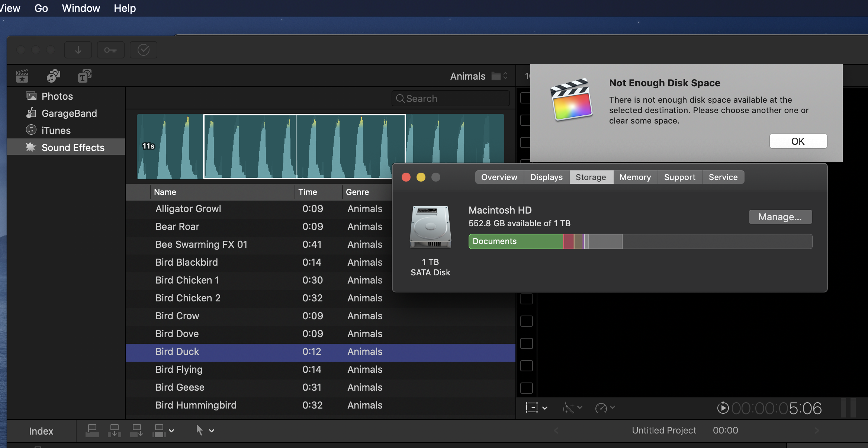Viewport: 868px width, 448px height.
Task: Tick the bottom checkbox in the column
Action: tap(526, 388)
